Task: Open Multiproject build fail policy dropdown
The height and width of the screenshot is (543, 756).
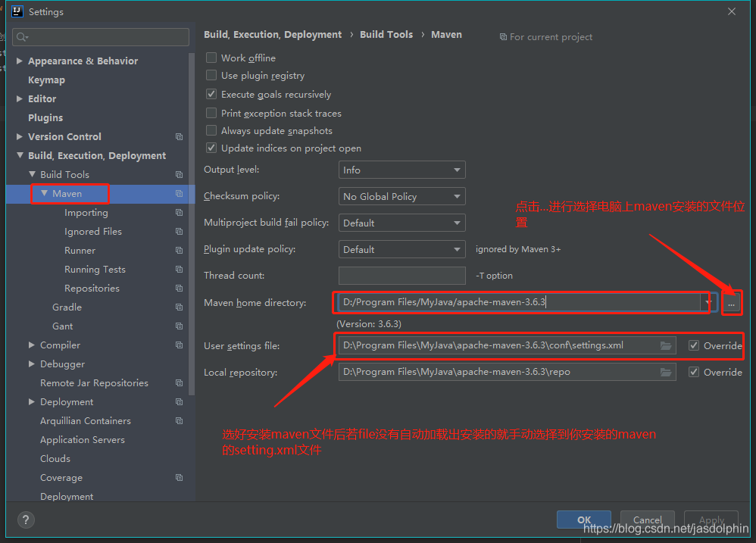Action: coord(402,223)
